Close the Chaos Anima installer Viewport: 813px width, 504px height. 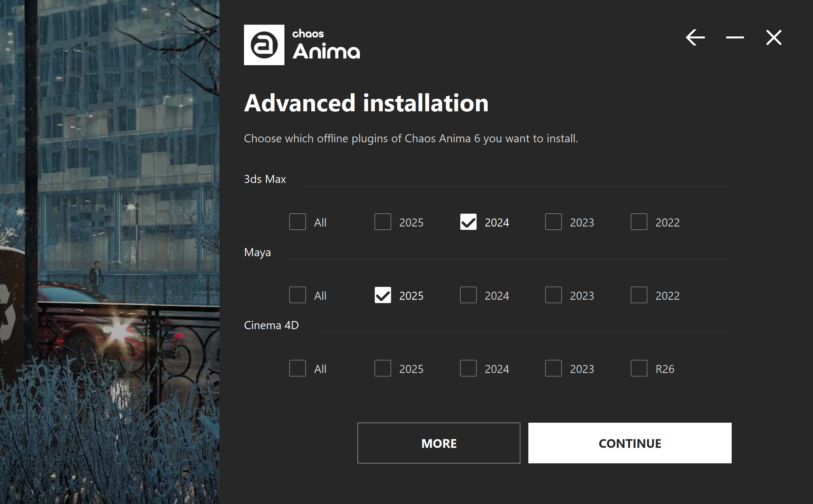point(774,37)
